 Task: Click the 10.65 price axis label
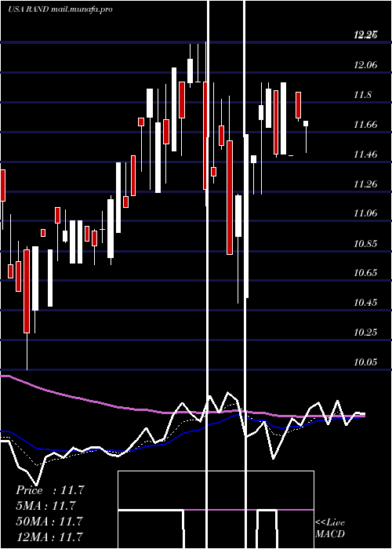[x=365, y=272]
